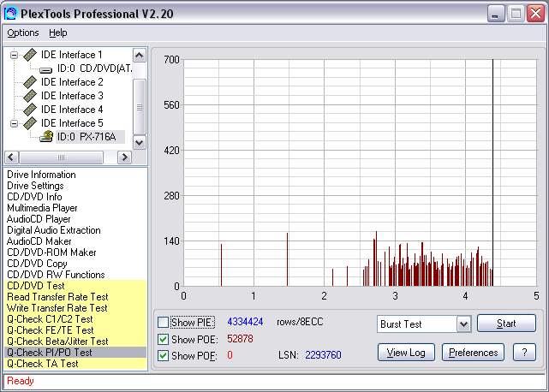Click the LSN value 2293760

pyautogui.click(x=323, y=355)
